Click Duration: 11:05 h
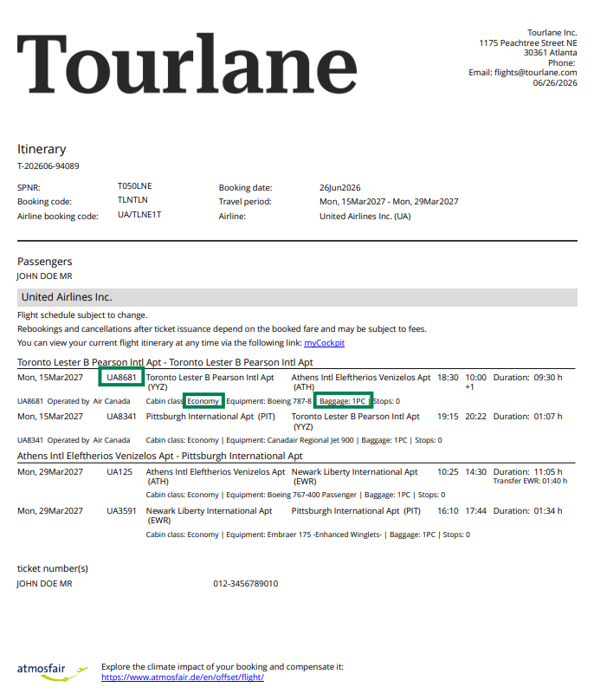Image resolution: width=594 pixels, height=700 pixels. pyautogui.click(x=527, y=472)
